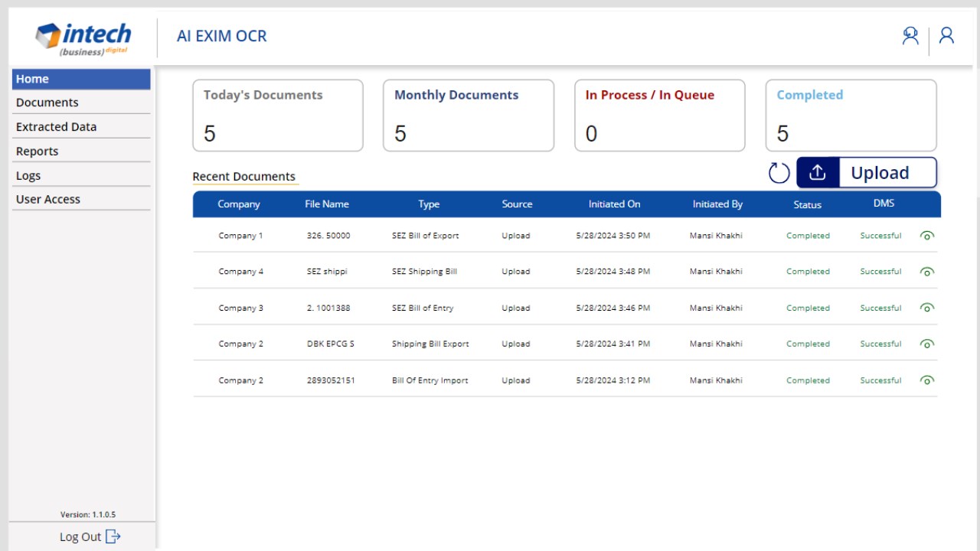Open the support agent headset icon
This screenshot has height=551, width=980.
910,36
